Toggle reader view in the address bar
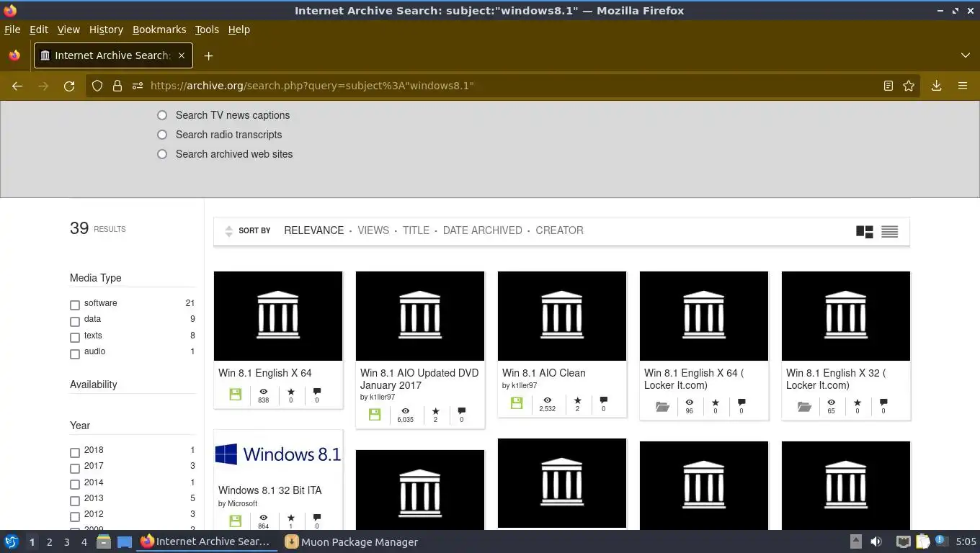This screenshot has width=980, height=553. [888, 86]
